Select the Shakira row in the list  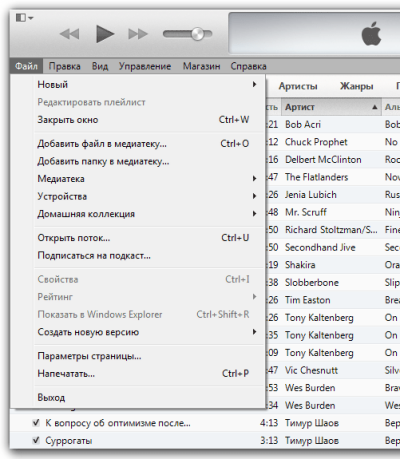tap(333, 265)
